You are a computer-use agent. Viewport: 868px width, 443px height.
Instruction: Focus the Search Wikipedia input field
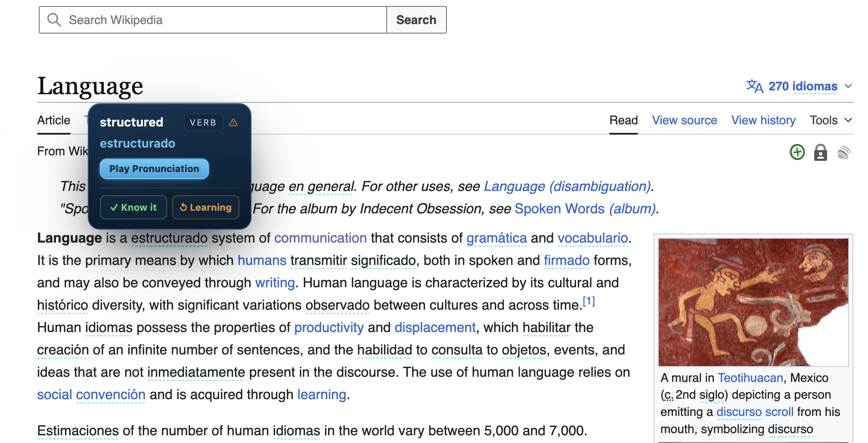click(213, 20)
